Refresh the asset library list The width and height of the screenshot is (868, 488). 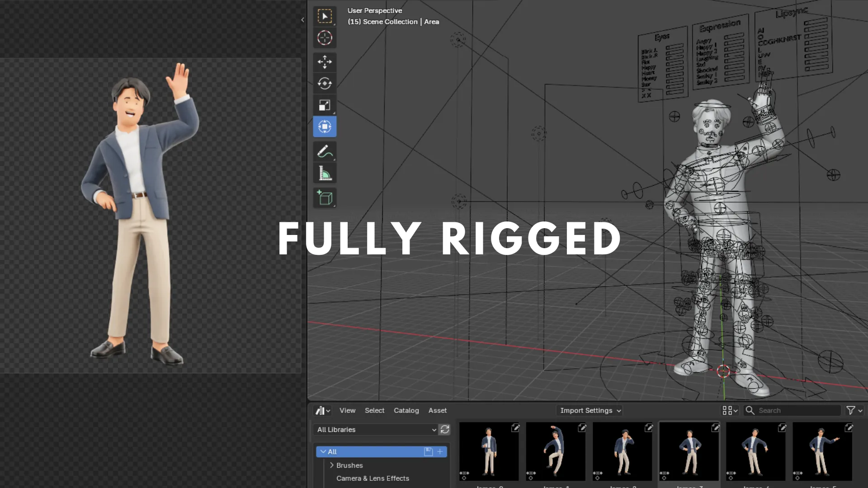tap(445, 430)
